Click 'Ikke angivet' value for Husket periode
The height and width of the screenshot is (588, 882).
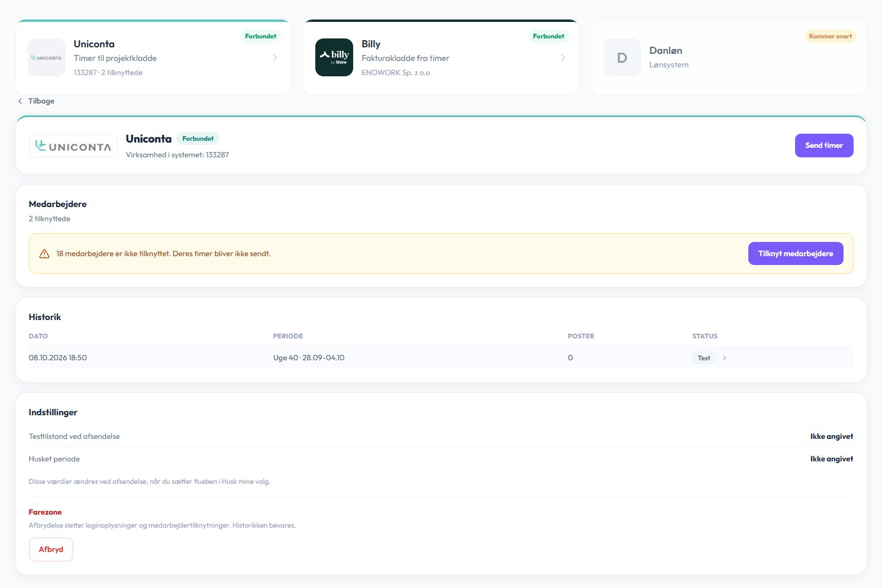click(832, 459)
